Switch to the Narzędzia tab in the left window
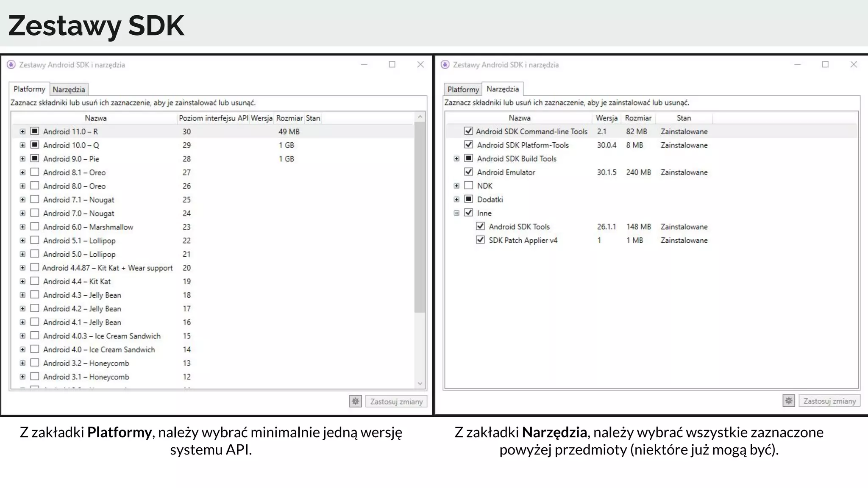Image resolution: width=868 pixels, height=488 pixels. click(69, 89)
